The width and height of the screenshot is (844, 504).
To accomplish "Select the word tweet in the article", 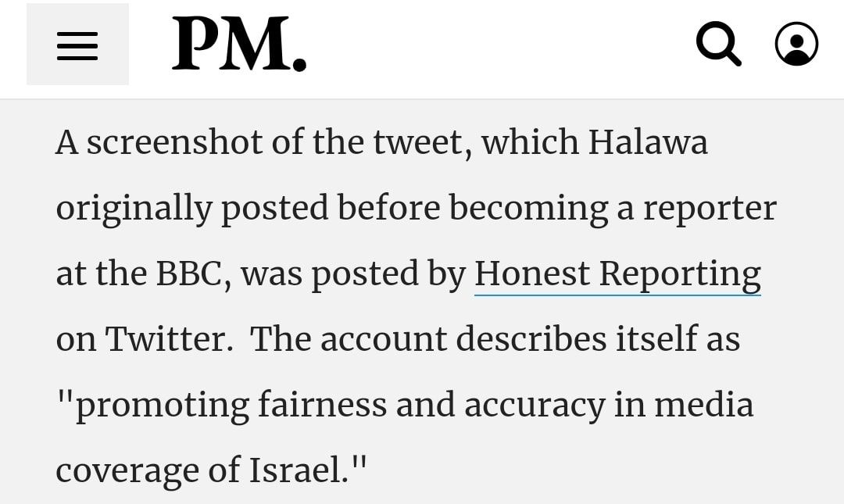I will point(417,143).
